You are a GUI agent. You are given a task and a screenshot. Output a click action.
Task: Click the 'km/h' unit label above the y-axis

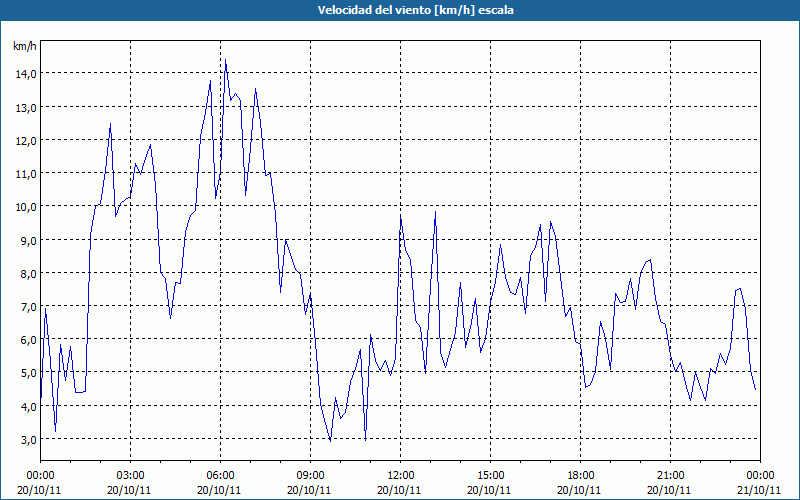[x=24, y=46]
